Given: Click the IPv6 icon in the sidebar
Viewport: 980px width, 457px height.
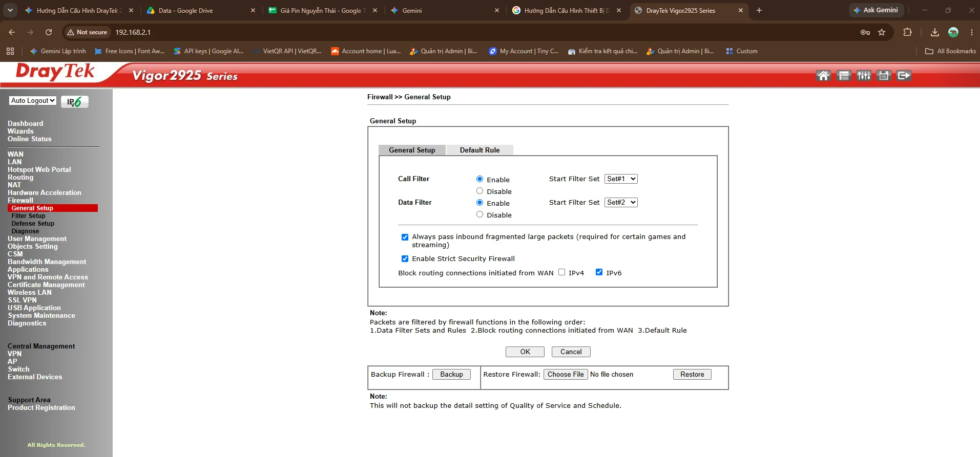Looking at the screenshot, I should pos(75,102).
